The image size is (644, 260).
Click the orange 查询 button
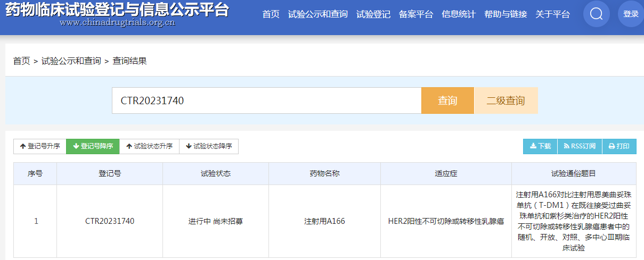(447, 100)
